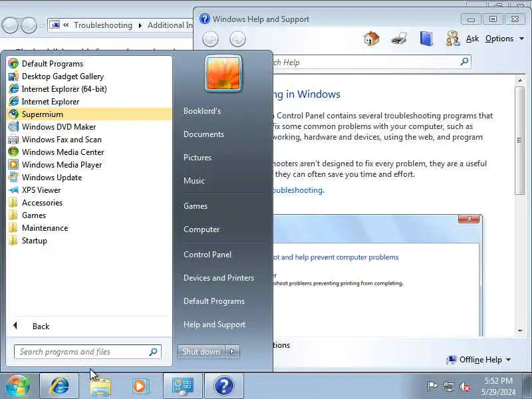Click the Control Panel window Back button

[x=10, y=25]
